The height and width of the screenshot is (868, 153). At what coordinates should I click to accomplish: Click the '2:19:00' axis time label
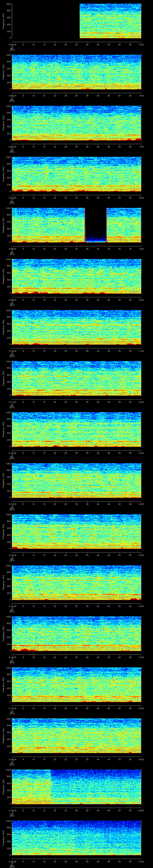click(x=12, y=811)
